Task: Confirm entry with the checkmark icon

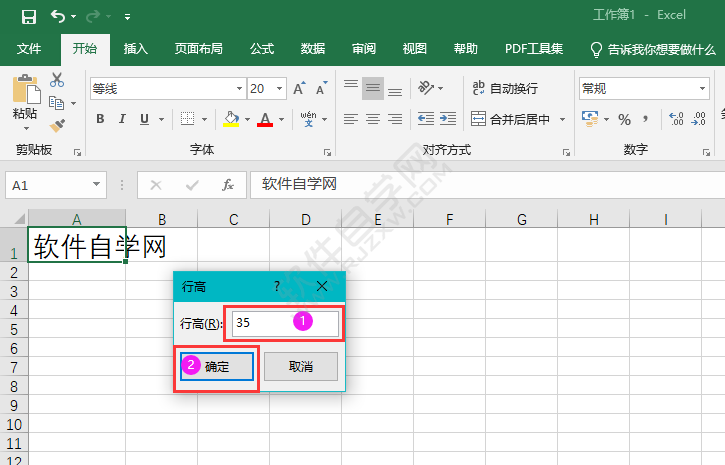Action: click(192, 185)
